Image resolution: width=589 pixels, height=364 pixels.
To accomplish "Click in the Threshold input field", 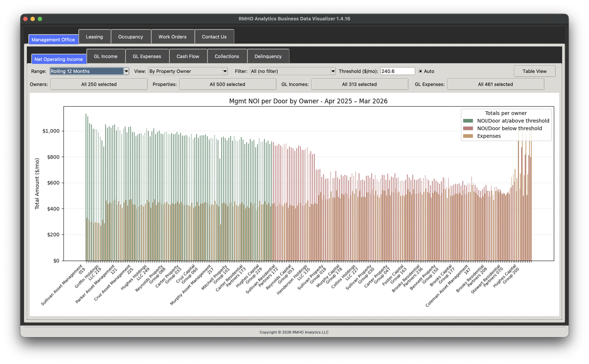I will 397,71.
